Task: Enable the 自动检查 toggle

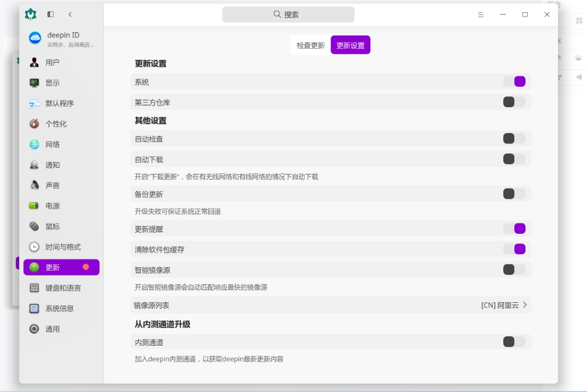Action: pyautogui.click(x=514, y=138)
